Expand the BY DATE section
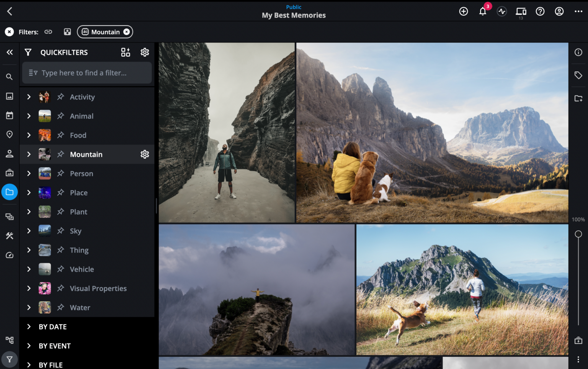Screen dimensions: 588x369 point(29,326)
